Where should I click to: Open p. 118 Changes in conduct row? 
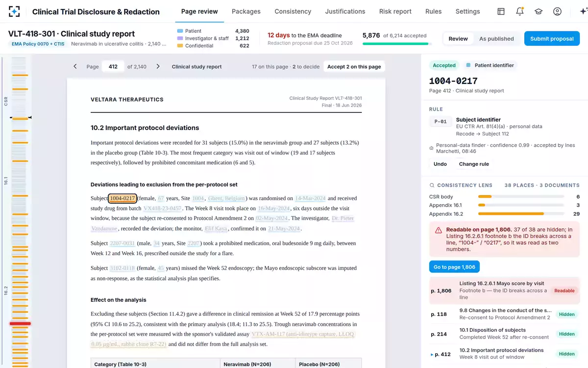pos(504,314)
